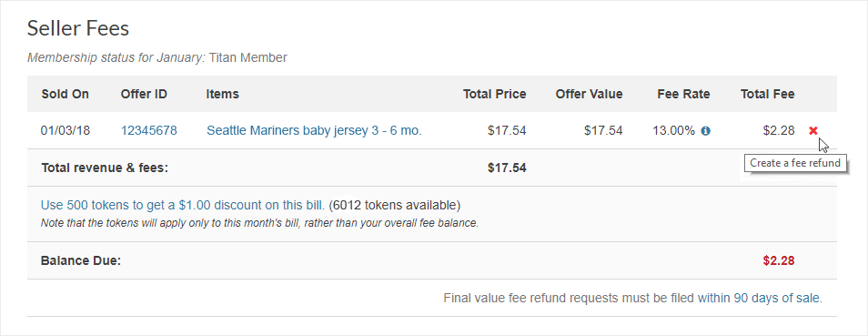Click the Items column header

pos(223,95)
